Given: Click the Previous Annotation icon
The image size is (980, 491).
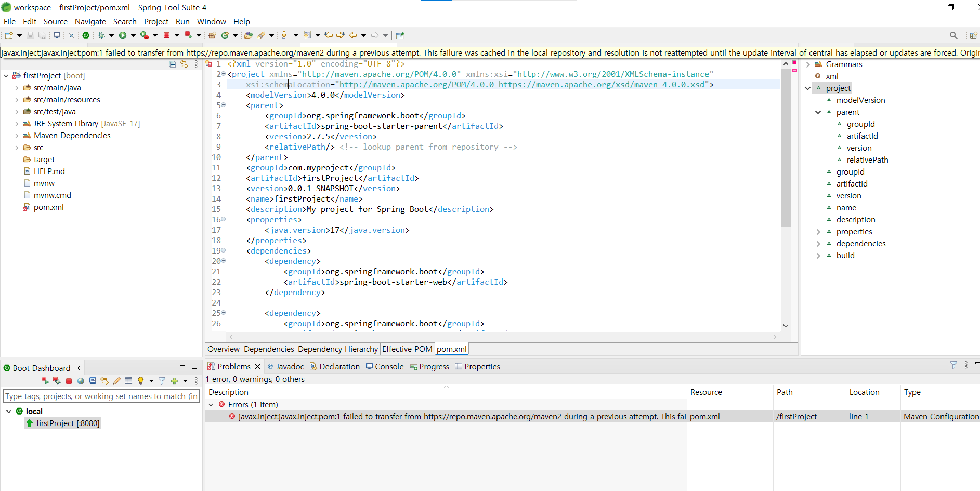Looking at the screenshot, I should 307,35.
